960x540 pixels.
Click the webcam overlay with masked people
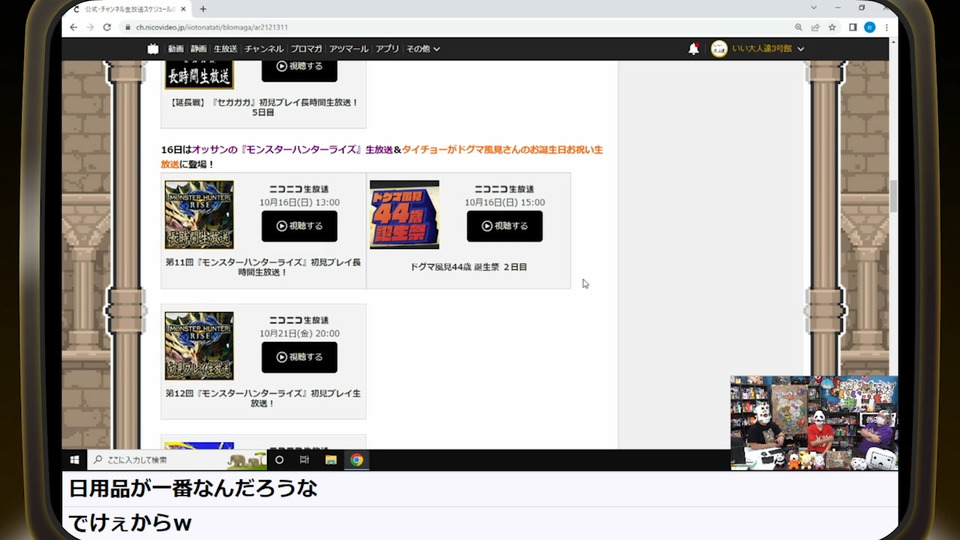tap(814, 423)
